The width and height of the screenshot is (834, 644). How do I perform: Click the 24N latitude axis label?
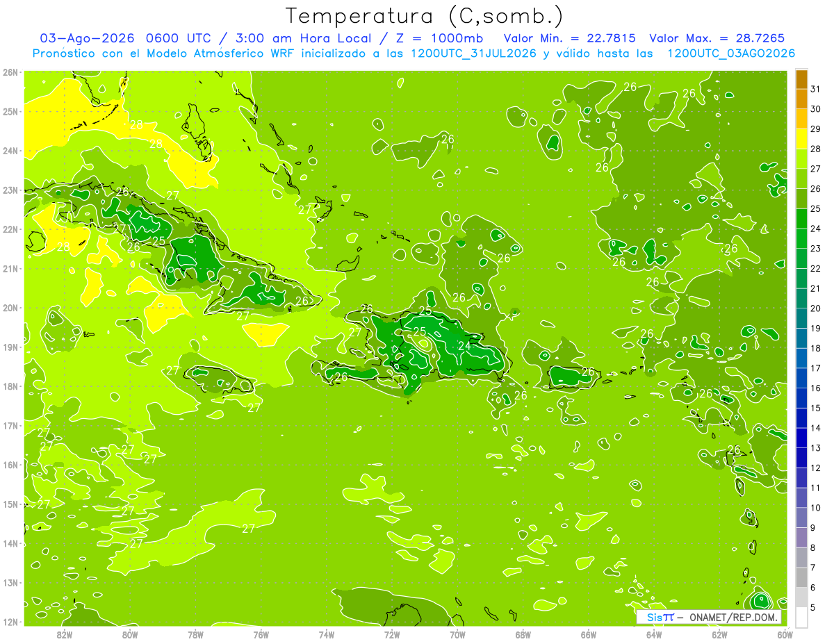pos(10,151)
